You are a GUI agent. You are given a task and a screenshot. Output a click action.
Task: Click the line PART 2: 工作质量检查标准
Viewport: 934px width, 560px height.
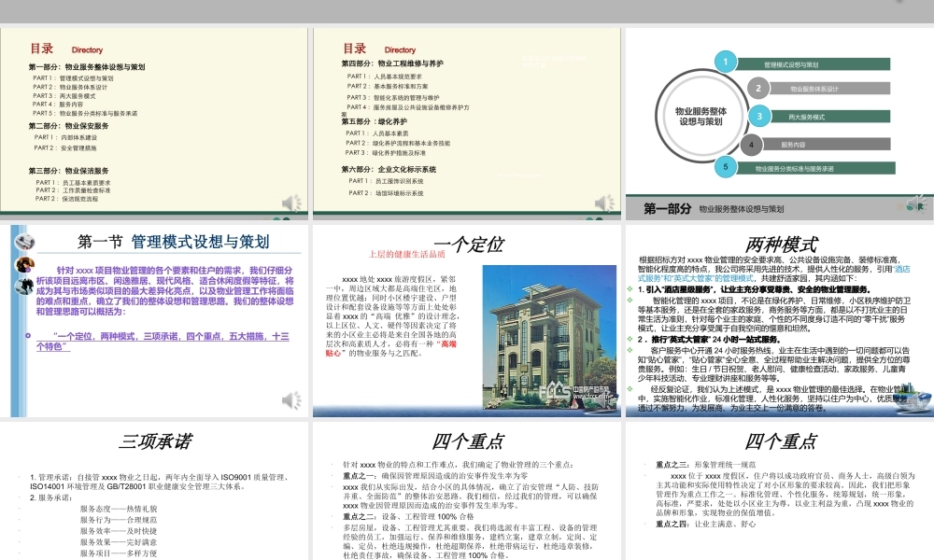[x=73, y=190]
